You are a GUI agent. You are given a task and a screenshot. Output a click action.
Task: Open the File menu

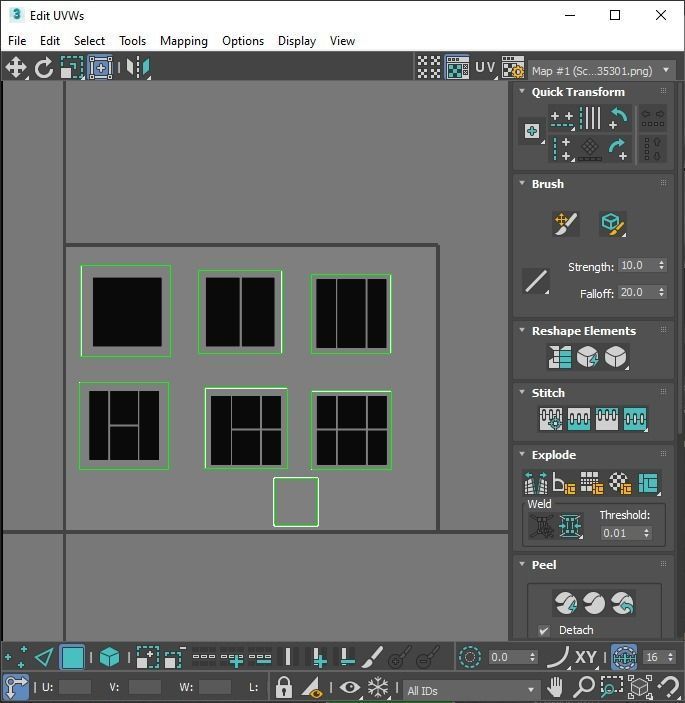[x=17, y=41]
